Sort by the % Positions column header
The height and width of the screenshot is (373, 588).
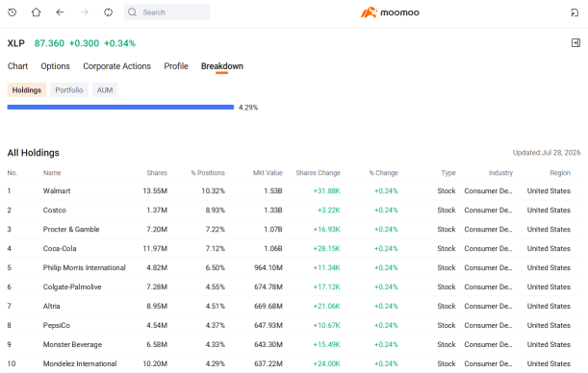208,173
